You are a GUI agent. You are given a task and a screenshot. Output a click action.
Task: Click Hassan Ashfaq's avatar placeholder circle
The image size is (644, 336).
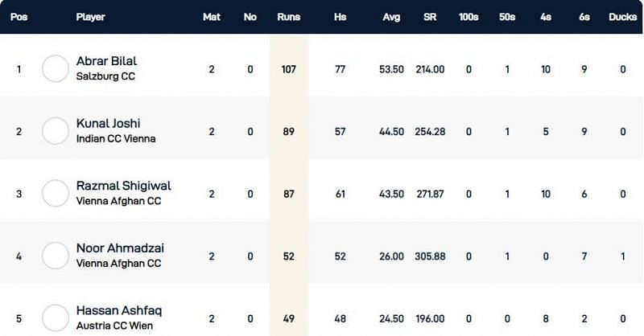point(56,317)
